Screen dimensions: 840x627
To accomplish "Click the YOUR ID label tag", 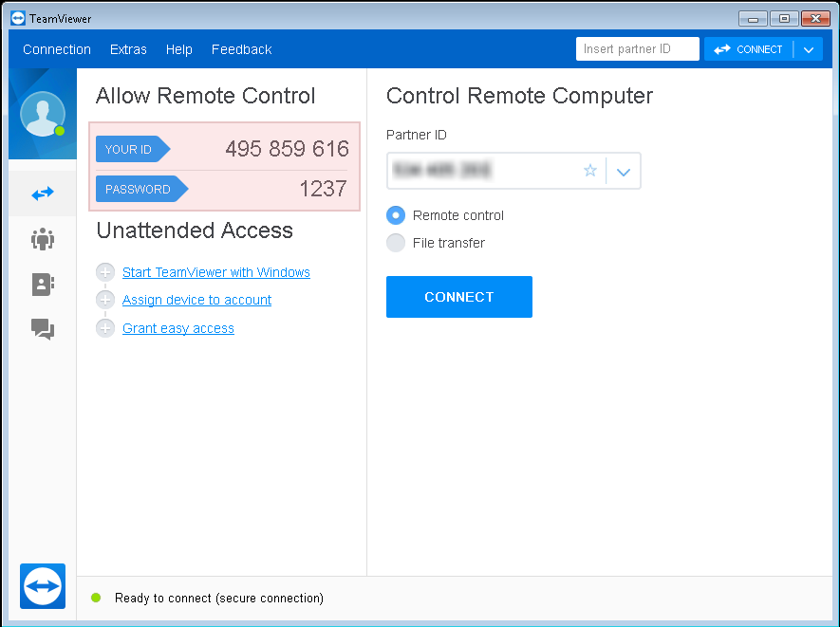I will 133,149.
